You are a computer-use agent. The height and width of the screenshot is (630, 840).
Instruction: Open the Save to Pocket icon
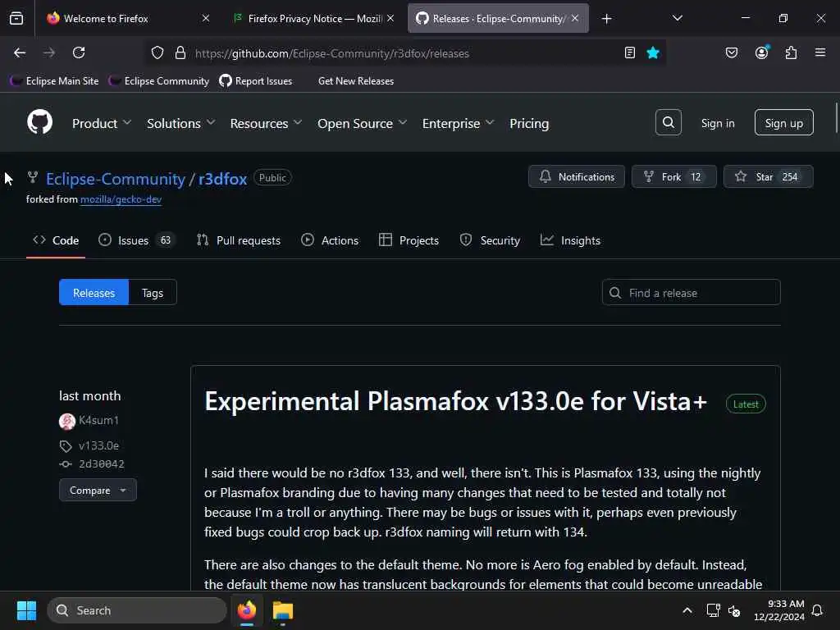(732, 53)
